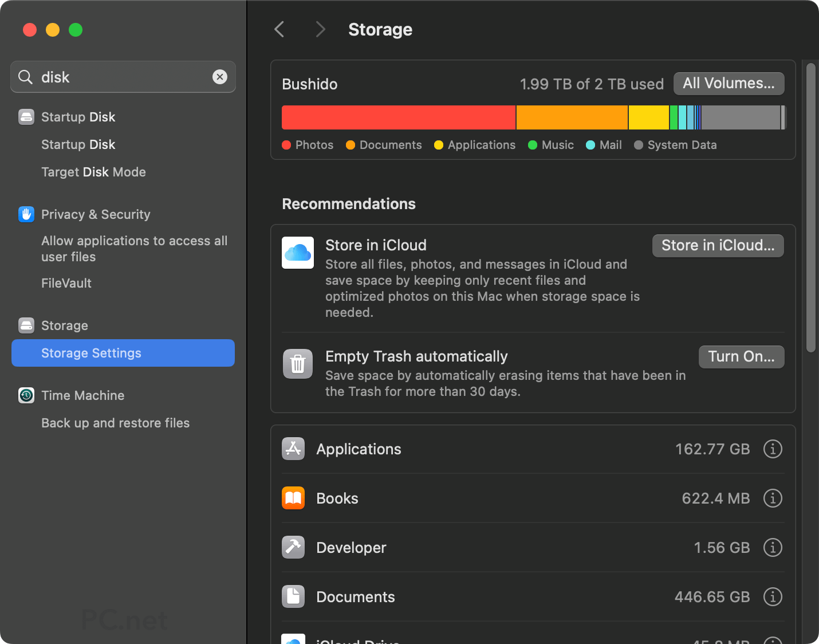This screenshot has width=819, height=644.
Task: Open info for Developer storage row
Action: (773, 547)
